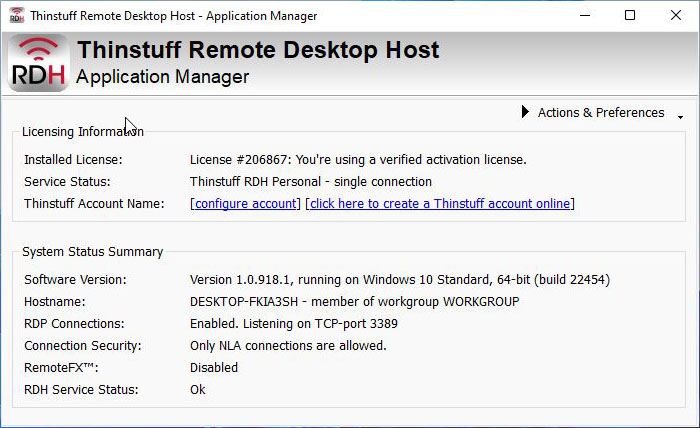Maximize the Application Manager window
Image resolution: width=700 pixels, height=428 pixels.
click(x=630, y=16)
